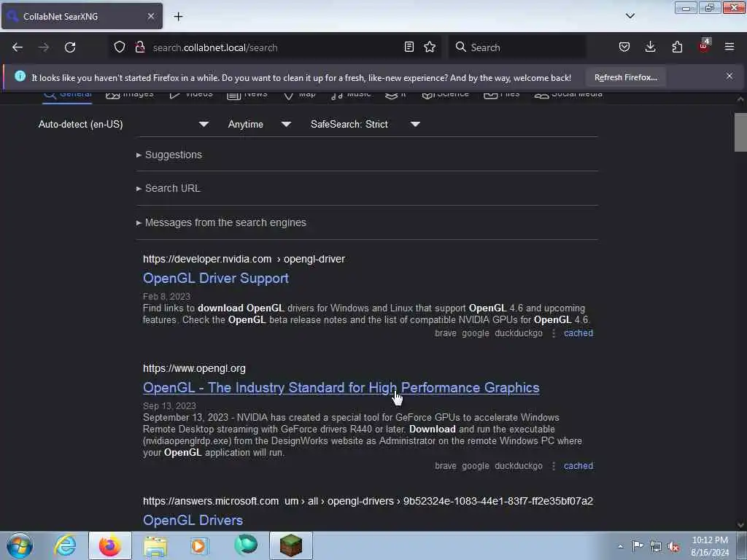Click the insecure padlock site info icon
This screenshot has height=560, width=747.
coord(140,47)
